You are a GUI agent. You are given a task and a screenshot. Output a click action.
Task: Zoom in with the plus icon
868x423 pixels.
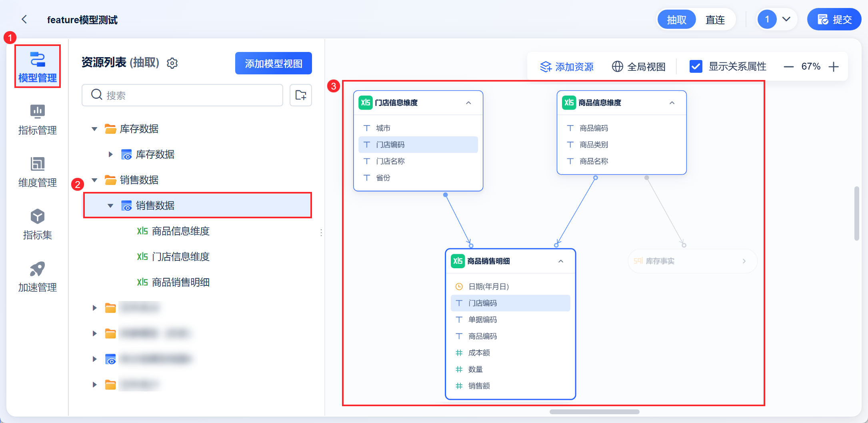pyautogui.click(x=834, y=66)
